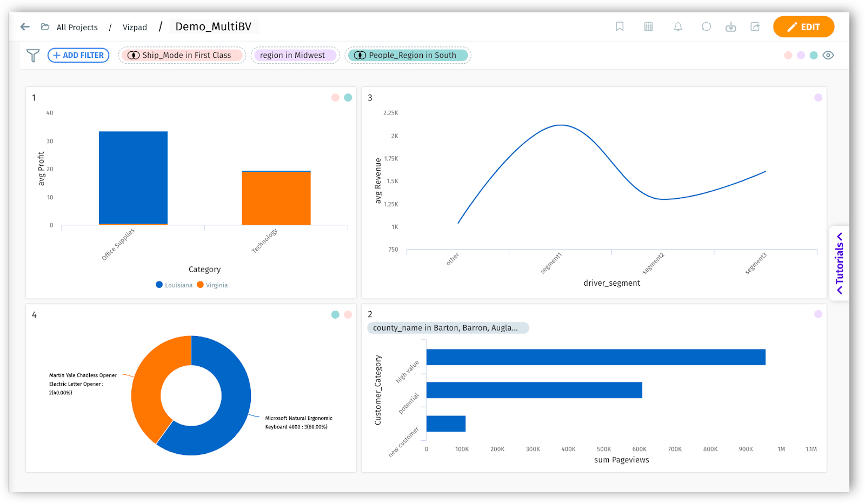Click the high value pageviews bar

(x=596, y=357)
